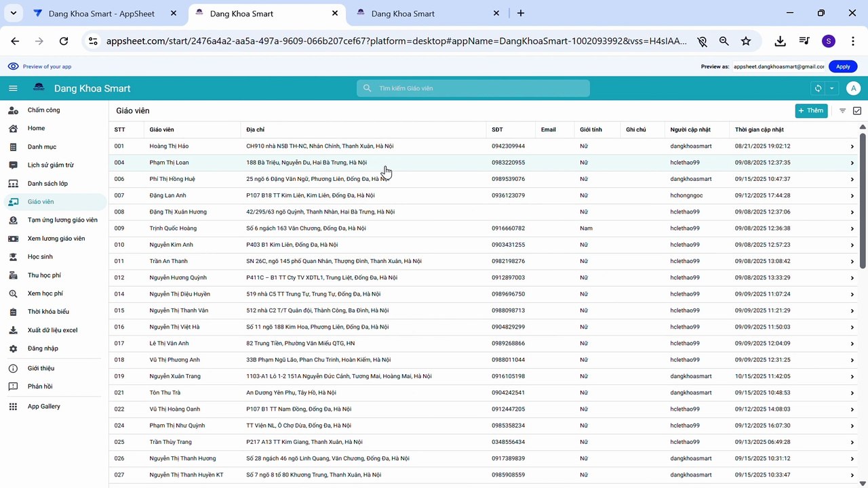Focus the Tìm kiếm Giáo viên search box
This screenshot has height=488, width=868.
coord(473,88)
